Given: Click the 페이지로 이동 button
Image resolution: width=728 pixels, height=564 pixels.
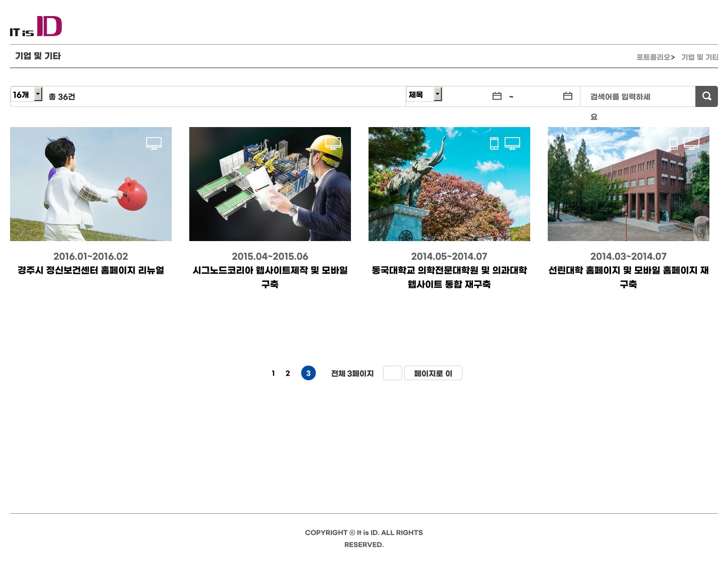Looking at the screenshot, I should pos(433,373).
